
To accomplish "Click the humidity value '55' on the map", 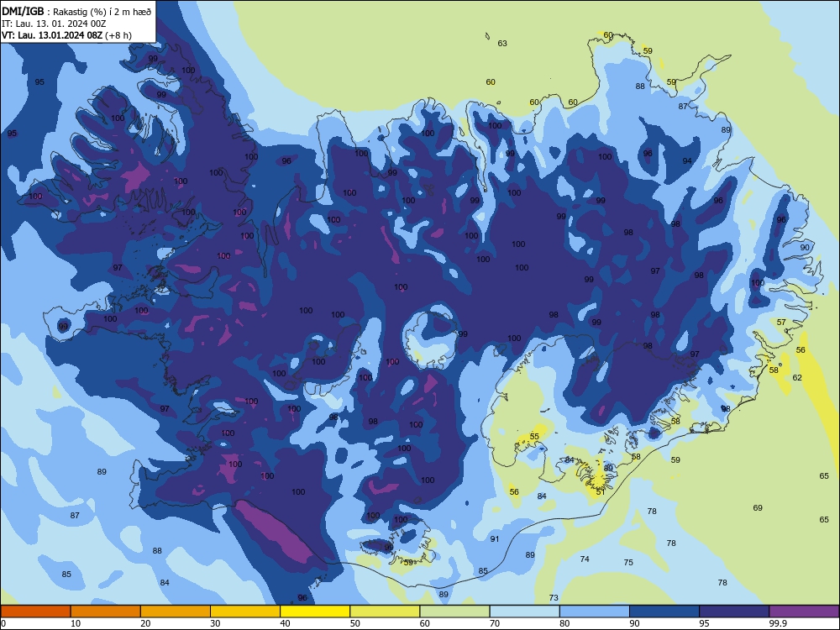I will pyautogui.click(x=534, y=437).
